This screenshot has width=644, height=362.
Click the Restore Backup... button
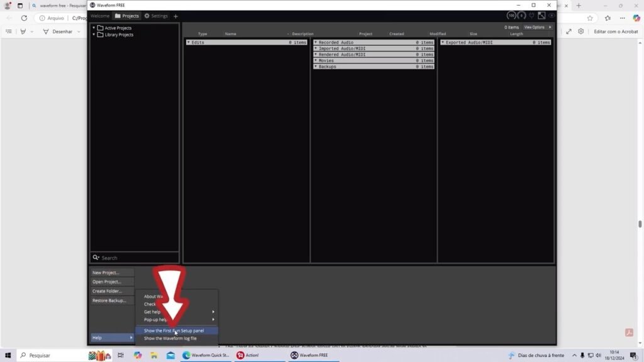(112, 301)
